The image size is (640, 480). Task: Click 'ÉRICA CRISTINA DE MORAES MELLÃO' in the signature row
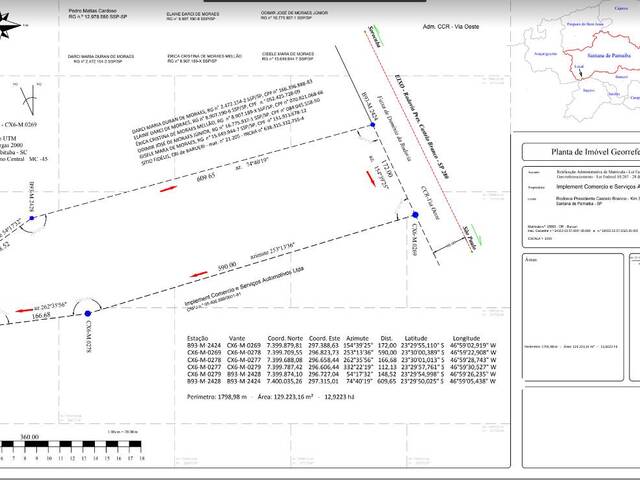pos(204,56)
